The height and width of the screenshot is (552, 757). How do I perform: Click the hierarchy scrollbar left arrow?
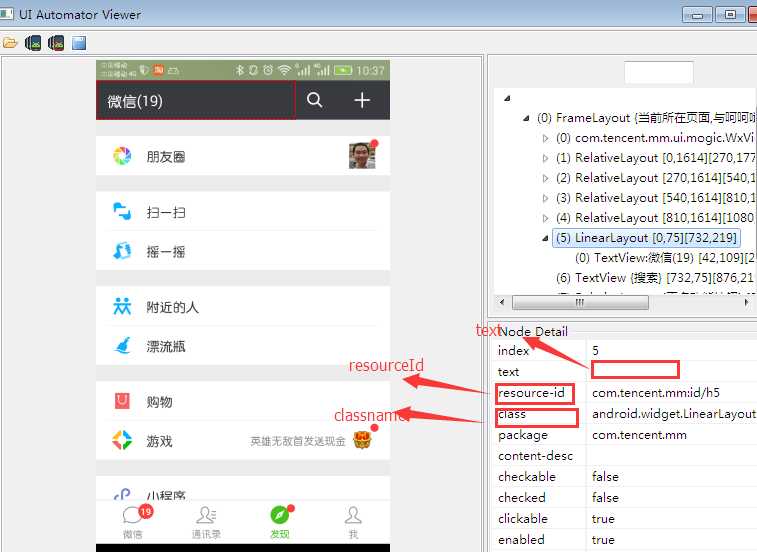[502, 302]
